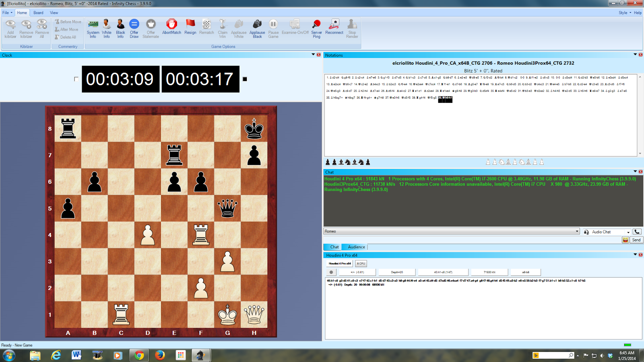Click the Houdini 4 Pro x64 engine button
The height and width of the screenshot is (362, 644).
(x=340, y=263)
